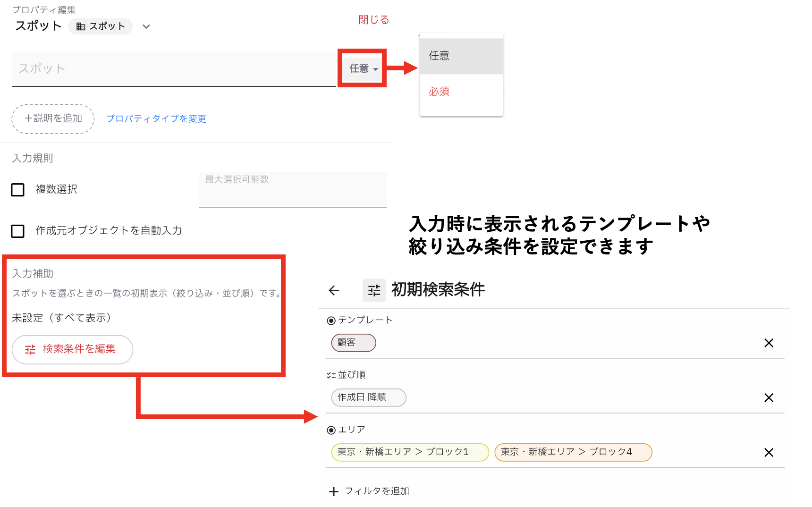The height and width of the screenshot is (507, 812).
Task: Click the 閉じる link
Action: tap(373, 20)
